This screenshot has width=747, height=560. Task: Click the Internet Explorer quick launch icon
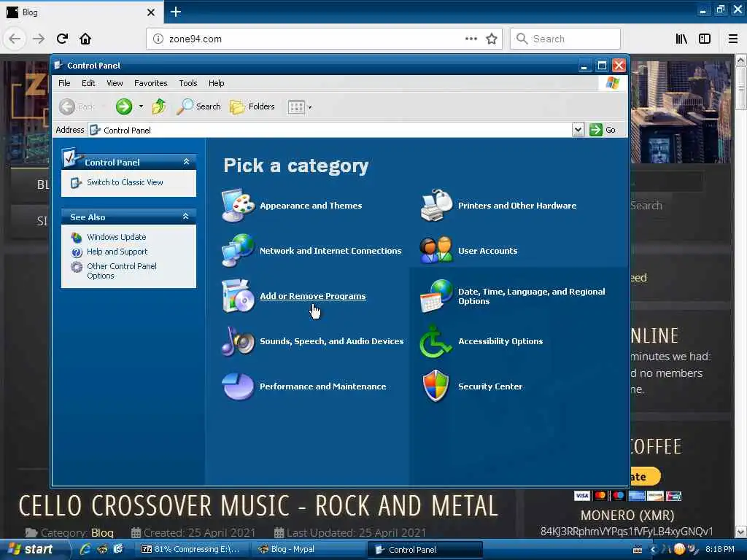click(x=86, y=549)
